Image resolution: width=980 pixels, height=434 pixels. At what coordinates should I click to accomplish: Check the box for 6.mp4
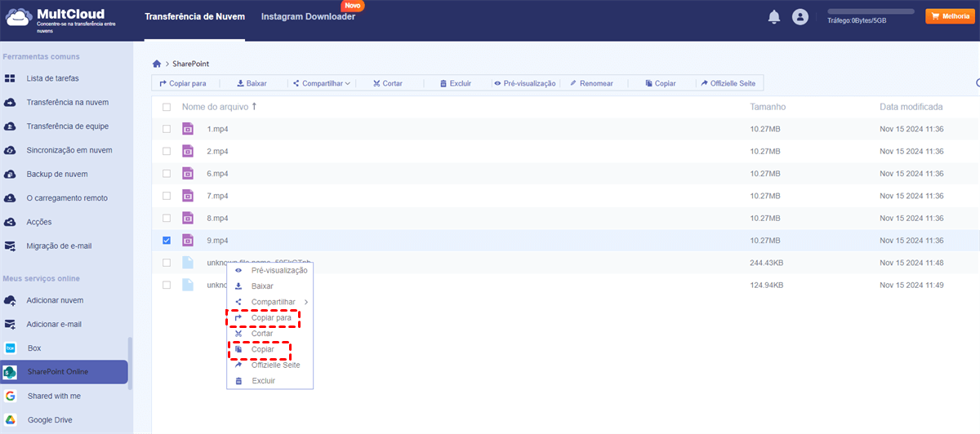pyautogui.click(x=167, y=174)
